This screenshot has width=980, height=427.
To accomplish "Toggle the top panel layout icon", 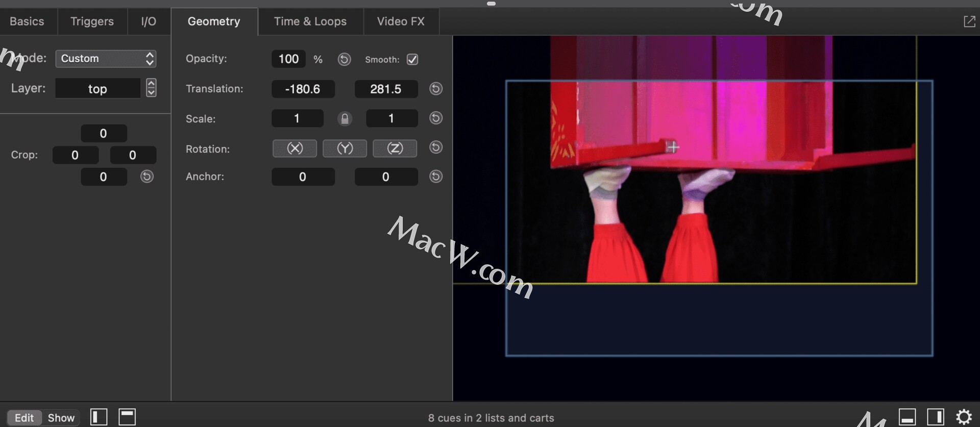I will click(127, 417).
